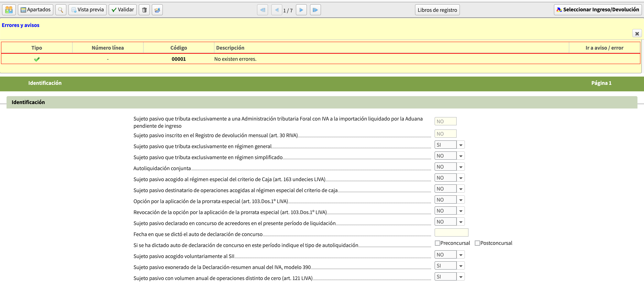This screenshot has height=285, width=644.
Task: Click the 1 / 7 page indicator
Action: point(288,10)
